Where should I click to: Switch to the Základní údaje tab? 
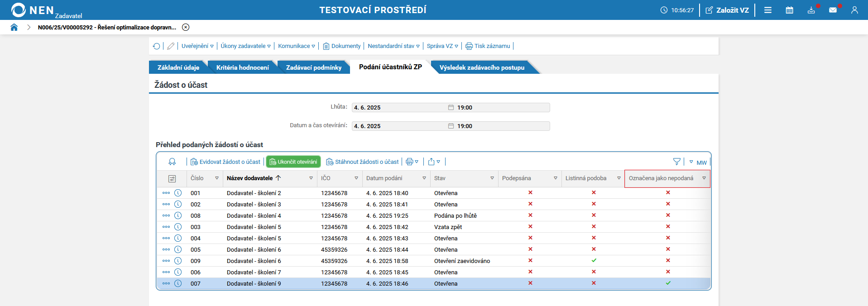coord(178,67)
